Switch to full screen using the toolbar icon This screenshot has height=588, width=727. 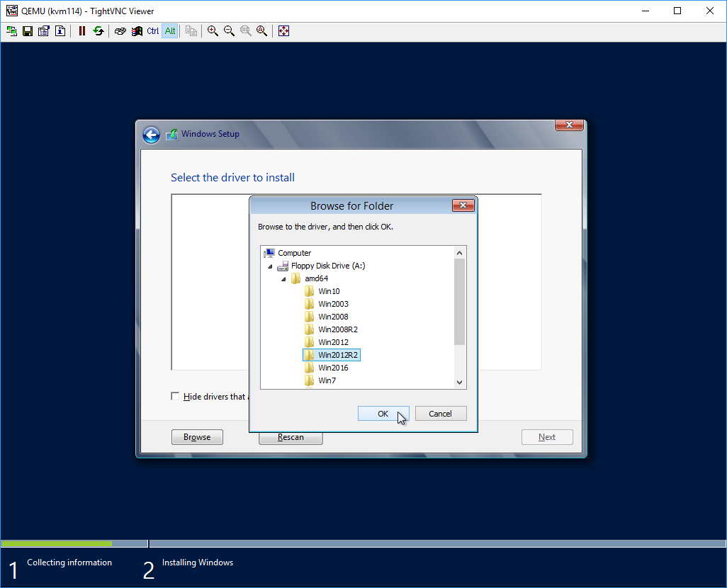tap(283, 31)
